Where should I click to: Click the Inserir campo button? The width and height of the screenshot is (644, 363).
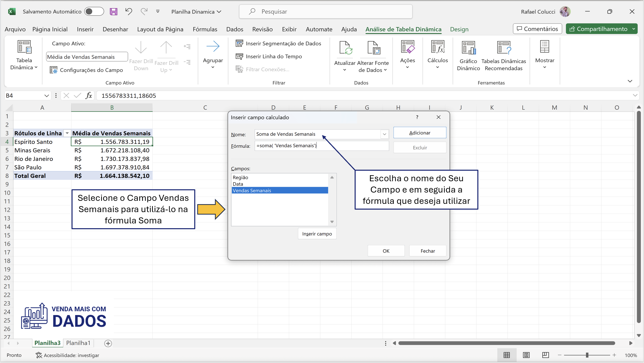click(x=317, y=234)
